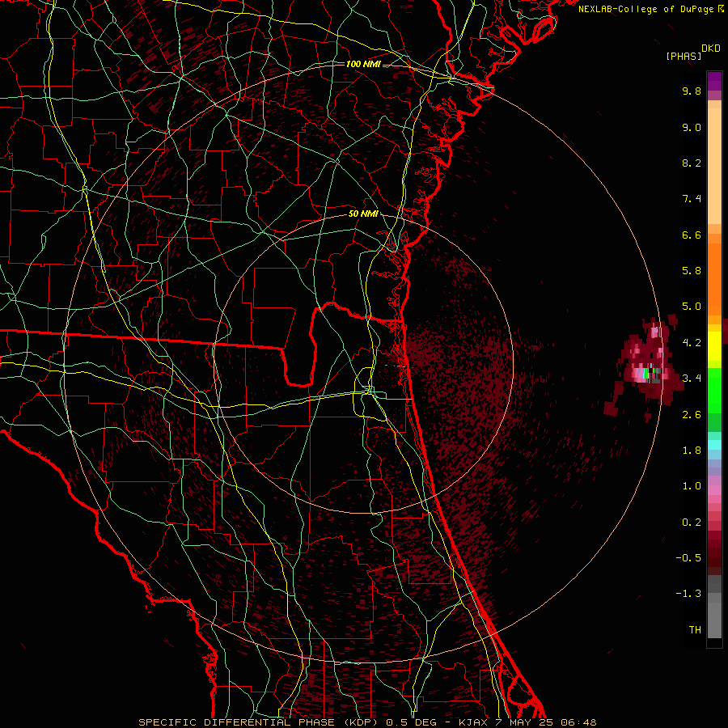This screenshot has height=728, width=728.
Task: Click the 0.2 scale value
Action: pyautogui.click(x=692, y=523)
